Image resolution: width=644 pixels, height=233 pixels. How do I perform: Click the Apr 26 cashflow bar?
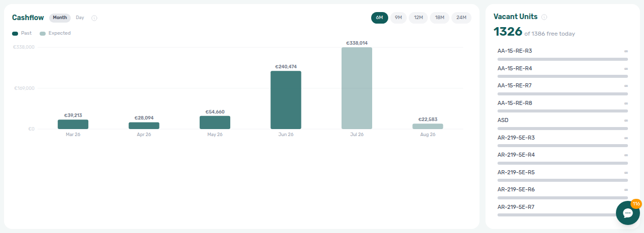point(144,126)
